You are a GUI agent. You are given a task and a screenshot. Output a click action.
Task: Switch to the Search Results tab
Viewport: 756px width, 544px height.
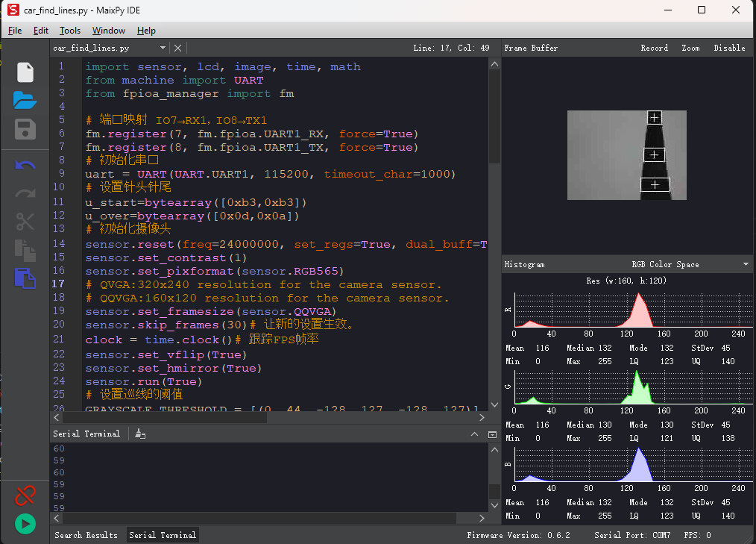coord(86,535)
